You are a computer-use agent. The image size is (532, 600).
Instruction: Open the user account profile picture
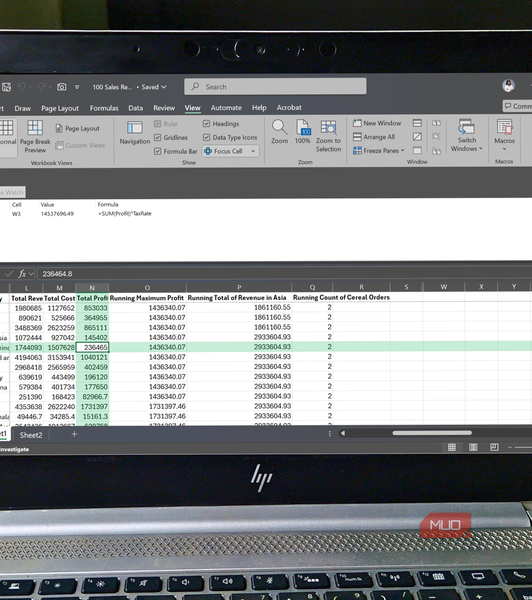pyautogui.click(x=509, y=86)
